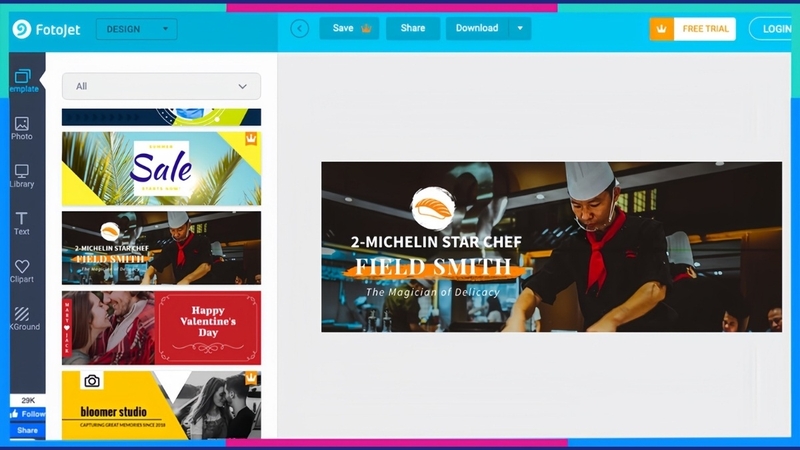Viewport: 800px width, 450px height.
Task: Click the crown icon on Save button
Action: [x=366, y=29]
